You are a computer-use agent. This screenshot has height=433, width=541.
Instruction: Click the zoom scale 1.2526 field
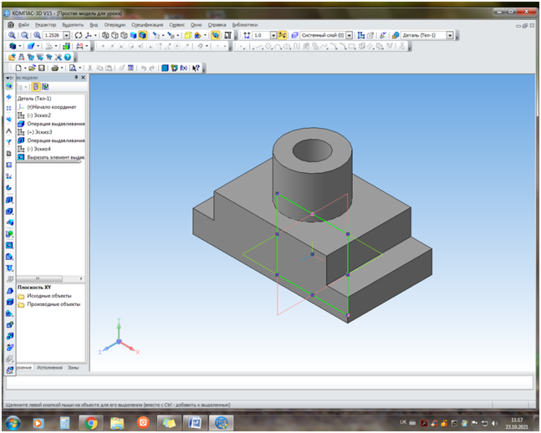[x=52, y=35]
